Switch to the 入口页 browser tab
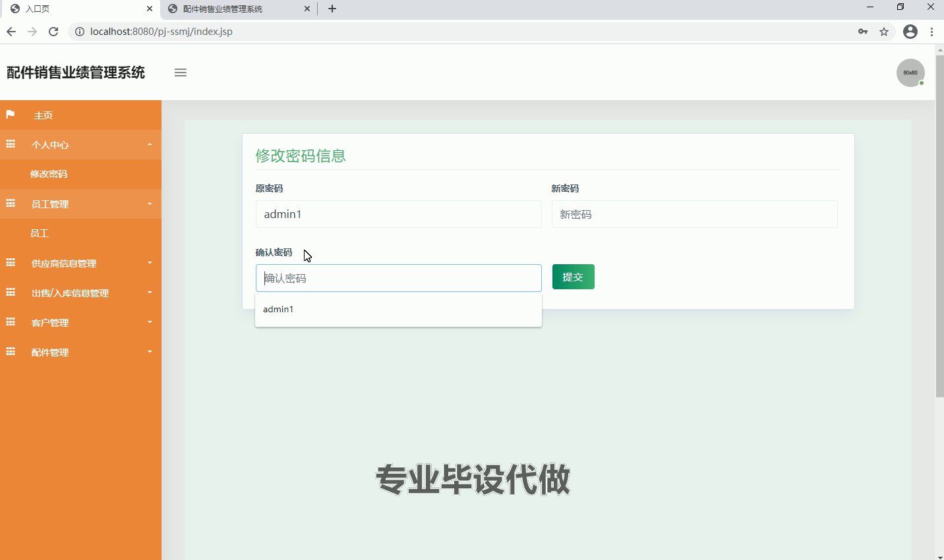944x560 pixels. pyautogui.click(x=79, y=9)
